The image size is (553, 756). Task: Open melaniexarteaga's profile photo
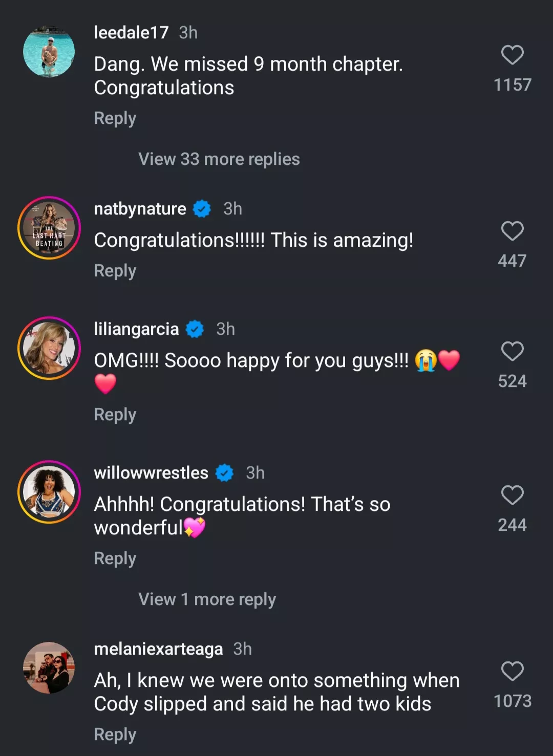tap(49, 668)
